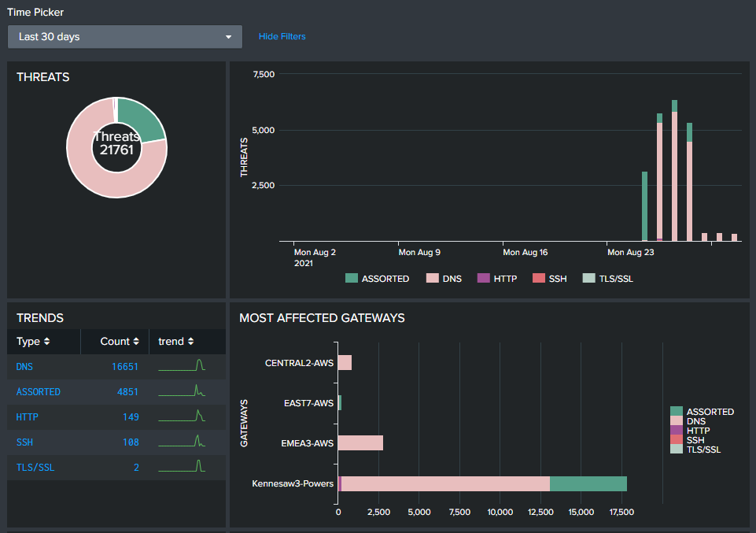Sort the trends table by trend column
The height and width of the screenshot is (533, 756).
pos(175,342)
